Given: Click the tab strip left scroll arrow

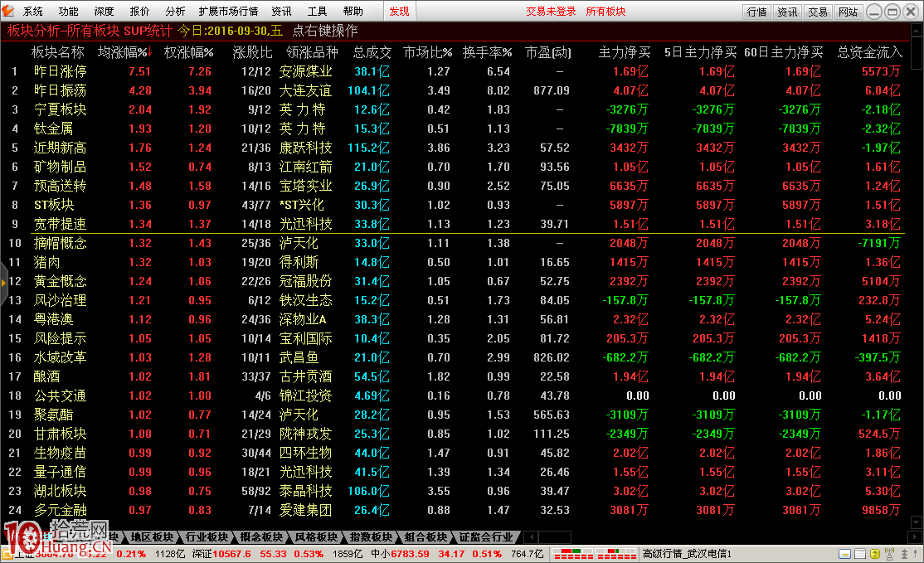Looking at the screenshot, I should [531, 537].
